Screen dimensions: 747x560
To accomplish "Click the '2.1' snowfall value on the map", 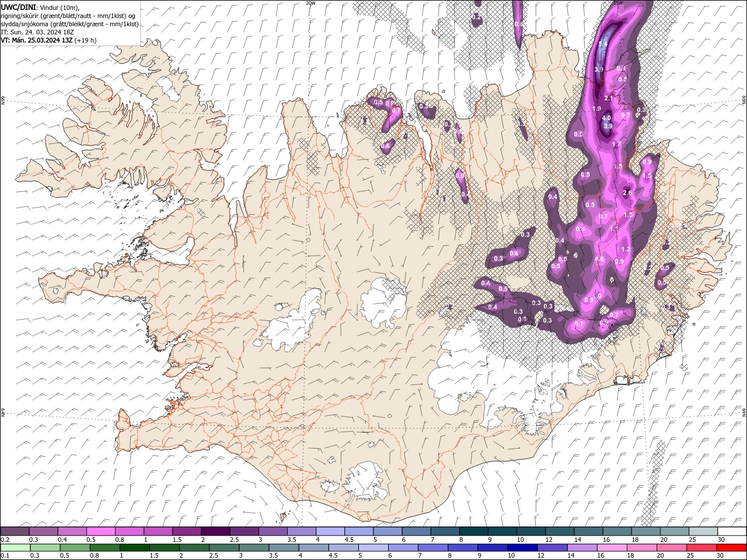I will pos(609,98).
